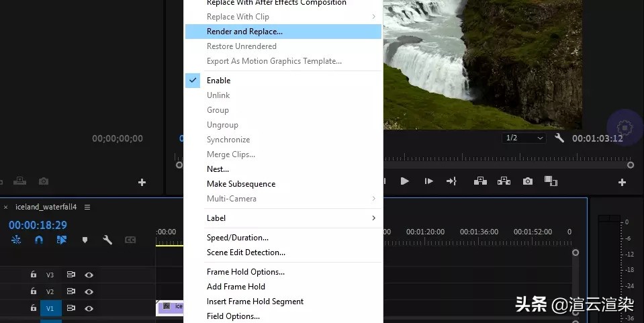Expand the Label submenu
The width and height of the screenshot is (644, 323).
click(x=290, y=218)
